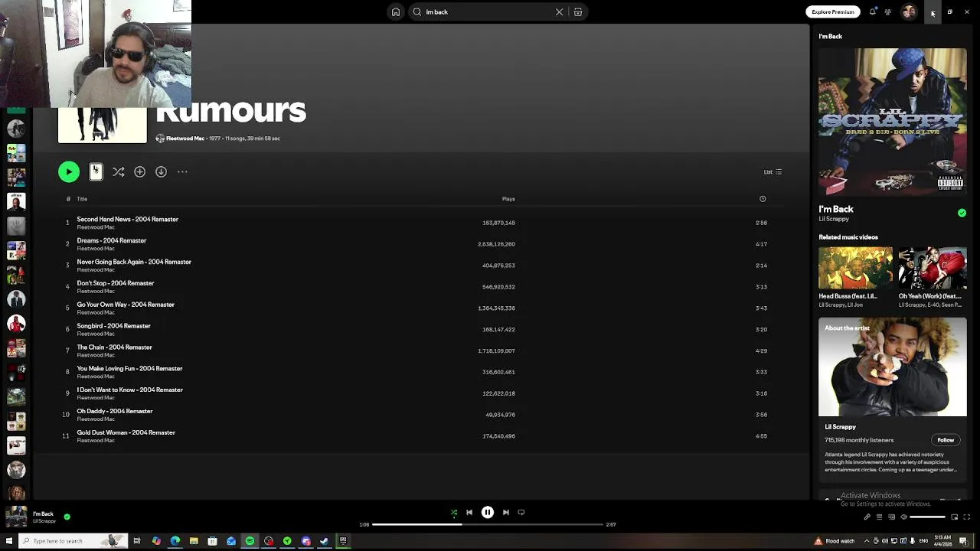Seek in the song progress bar

[488, 525]
